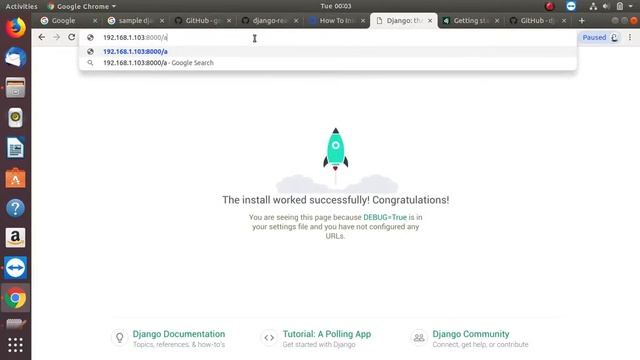Reload the current page

point(71,37)
